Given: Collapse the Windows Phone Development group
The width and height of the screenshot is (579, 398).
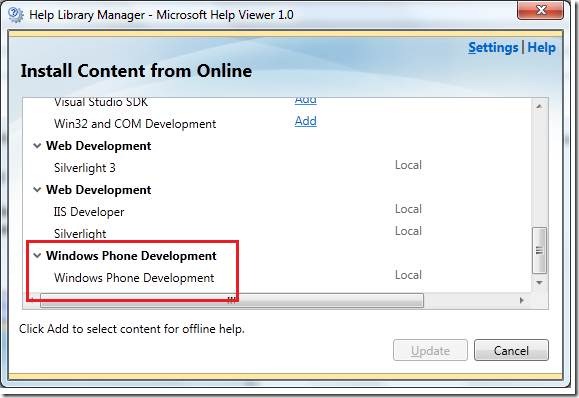Looking at the screenshot, I should pyautogui.click(x=37, y=255).
